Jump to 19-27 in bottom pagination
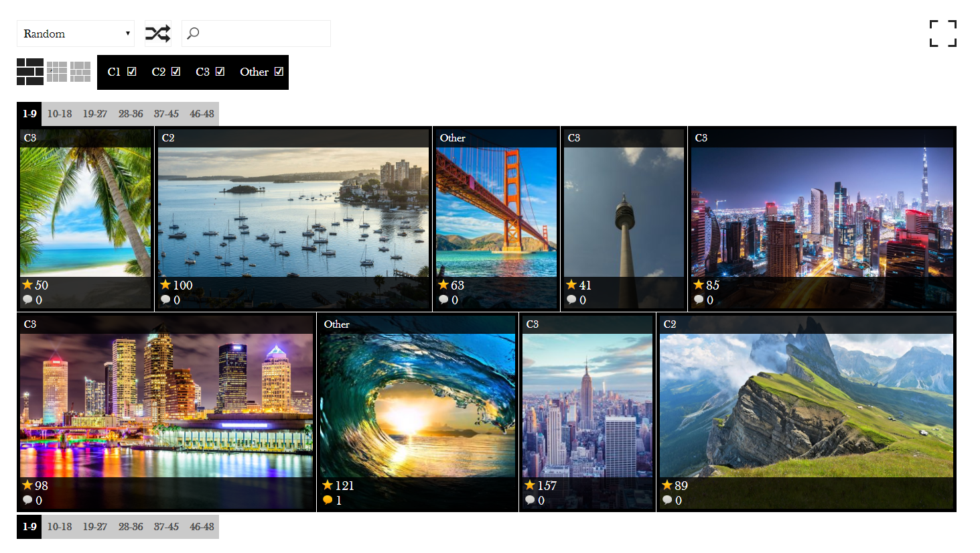Image resolution: width=980 pixels, height=553 pixels. 95,527
